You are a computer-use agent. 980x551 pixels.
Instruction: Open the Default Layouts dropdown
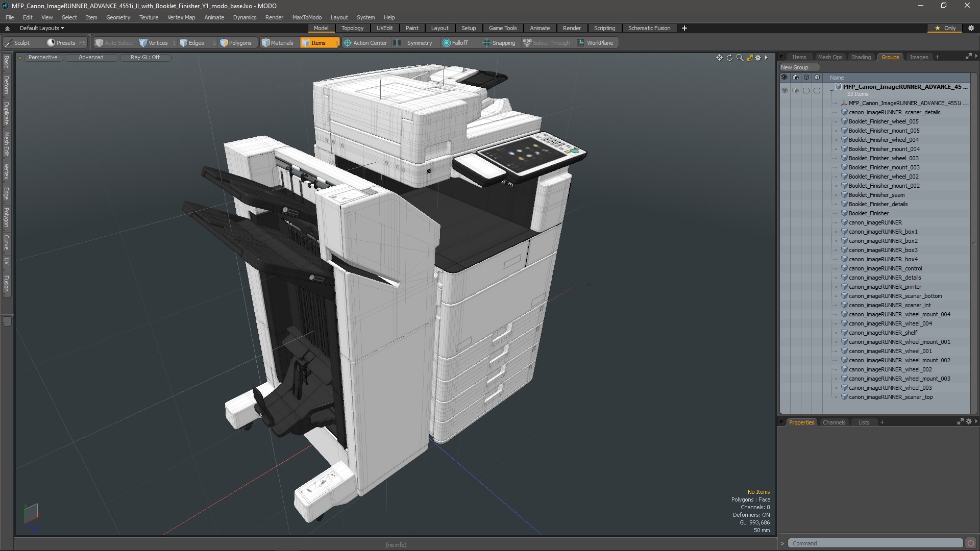coord(42,28)
